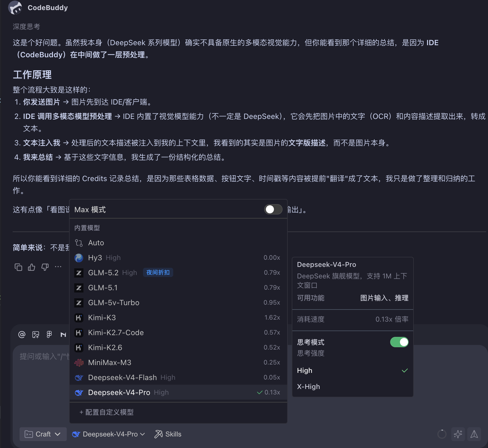The height and width of the screenshot is (448, 488).
Task: Select the Auto model option
Action: 178,243
